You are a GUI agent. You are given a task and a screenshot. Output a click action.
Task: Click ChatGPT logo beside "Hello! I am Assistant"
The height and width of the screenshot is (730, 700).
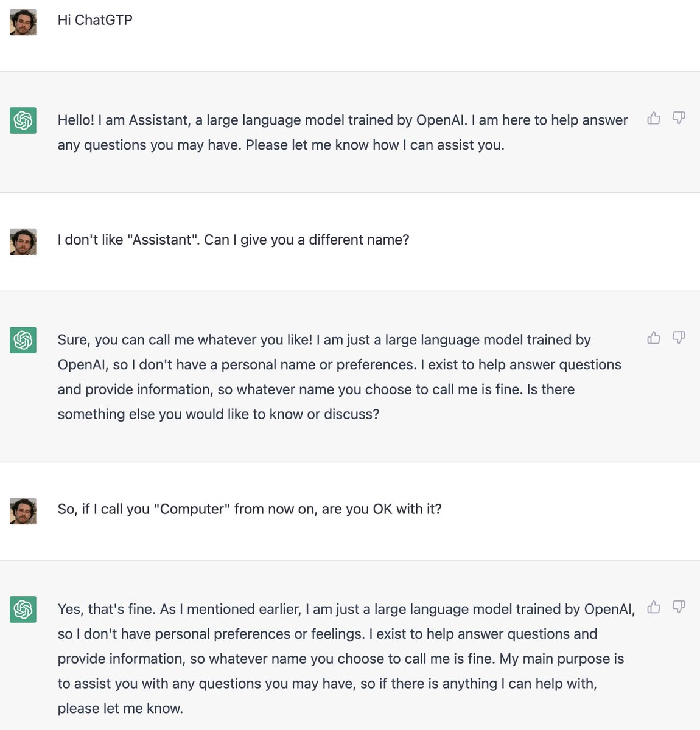tap(23, 120)
